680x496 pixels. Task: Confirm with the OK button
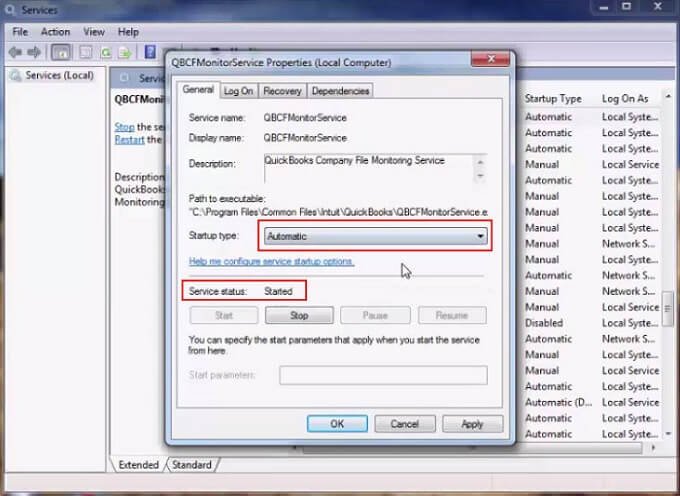(337, 424)
